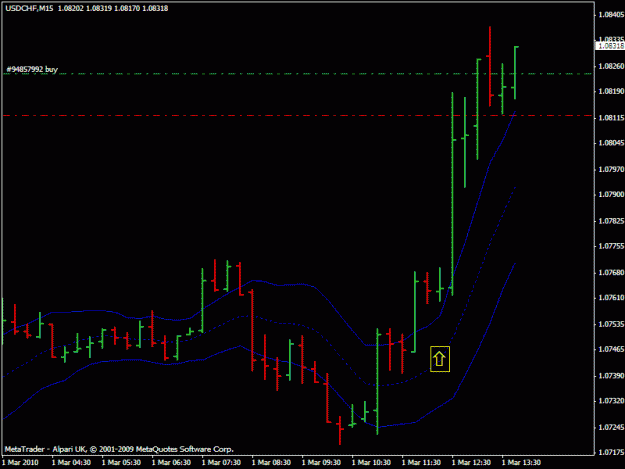Screen dimensions: 625x469
Task: Click the current price tag 1.08318
Action: pos(610,46)
